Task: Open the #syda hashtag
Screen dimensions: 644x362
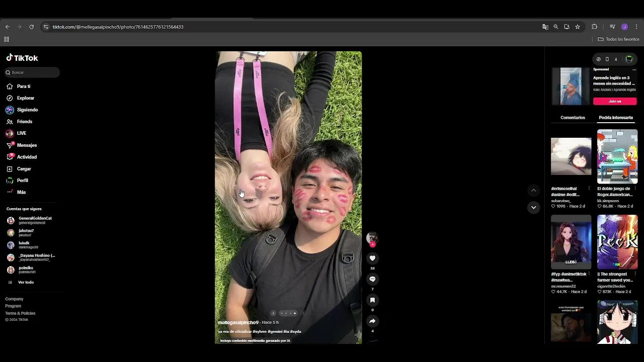Action: click(295, 332)
